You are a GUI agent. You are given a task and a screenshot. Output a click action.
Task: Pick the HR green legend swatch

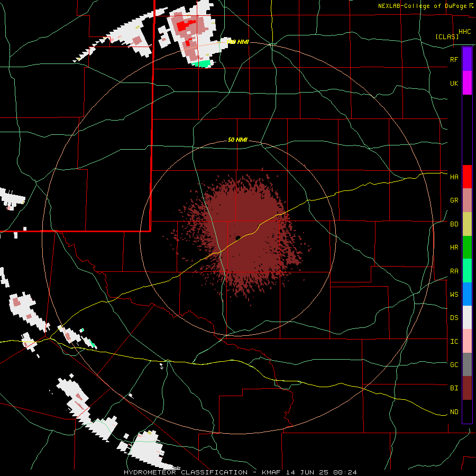point(467,248)
